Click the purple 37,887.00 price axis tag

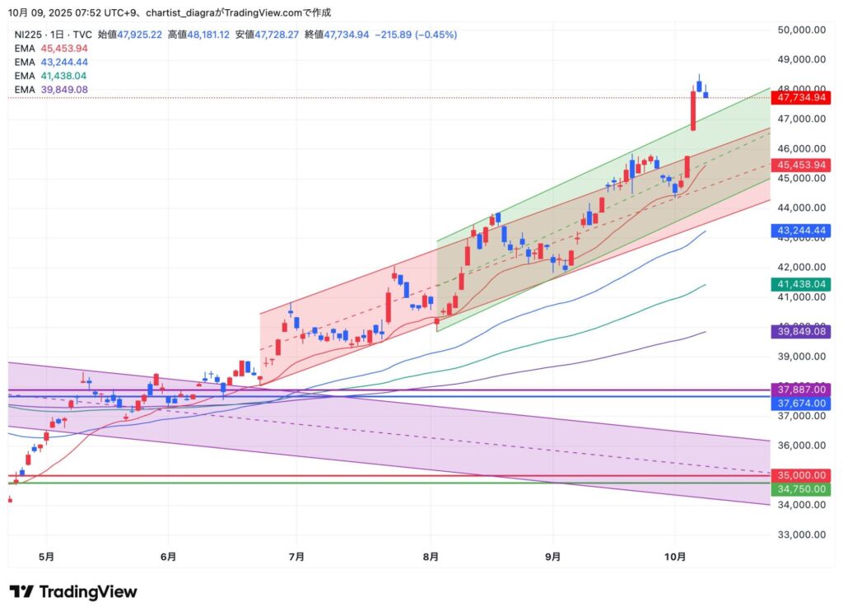click(x=800, y=390)
